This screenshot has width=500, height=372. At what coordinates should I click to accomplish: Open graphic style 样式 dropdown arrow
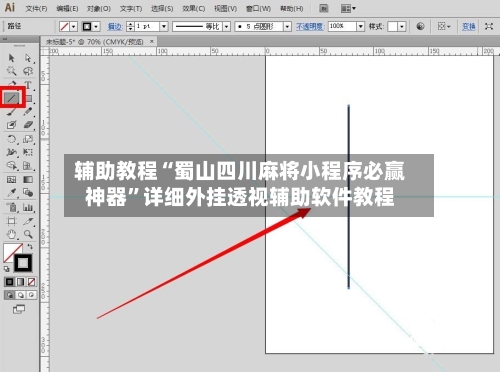pos(402,26)
